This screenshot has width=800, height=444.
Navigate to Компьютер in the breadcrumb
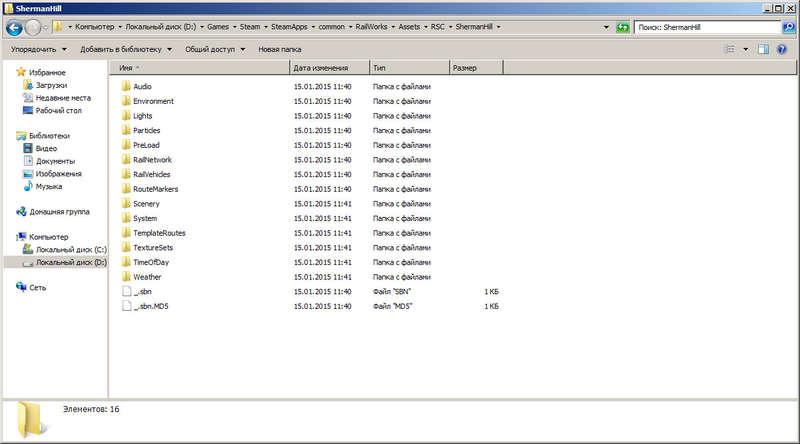coord(95,27)
